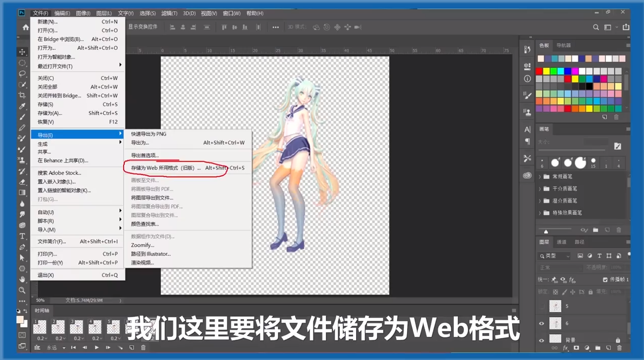Toggle the Propagate Frame 1 checkbox
644x360 pixels.
[605, 280]
